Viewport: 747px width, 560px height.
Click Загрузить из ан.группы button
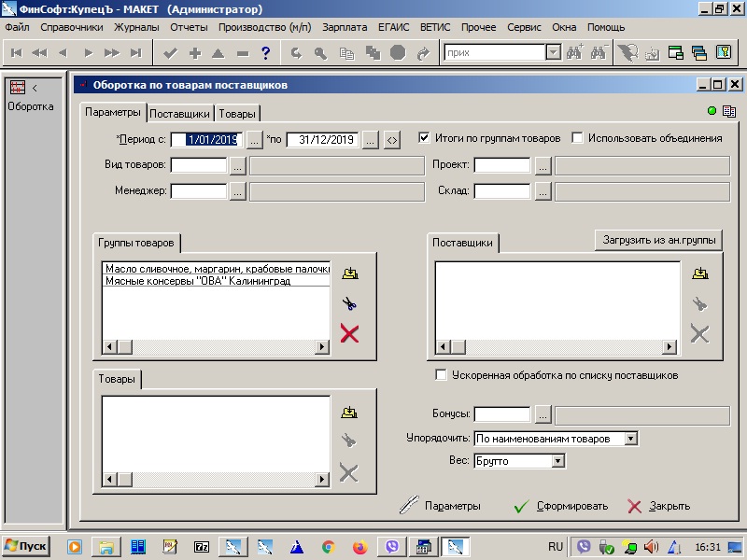658,240
